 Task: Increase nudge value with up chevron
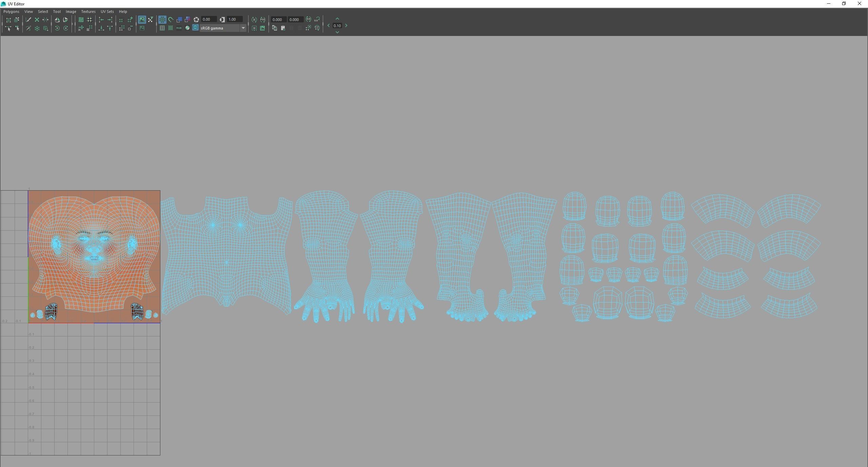pos(337,19)
